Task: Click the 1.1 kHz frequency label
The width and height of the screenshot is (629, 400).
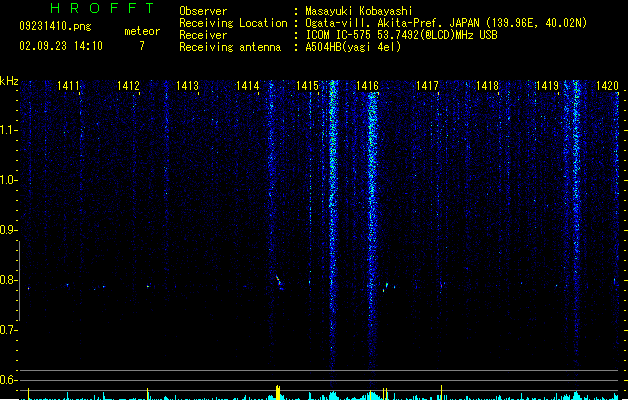Action: click(x=8, y=130)
